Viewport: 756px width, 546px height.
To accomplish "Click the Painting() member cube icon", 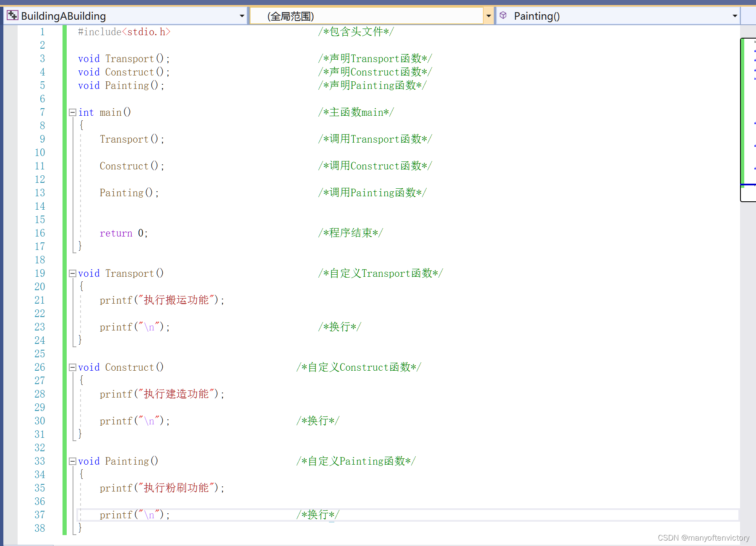I will pos(503,16).
